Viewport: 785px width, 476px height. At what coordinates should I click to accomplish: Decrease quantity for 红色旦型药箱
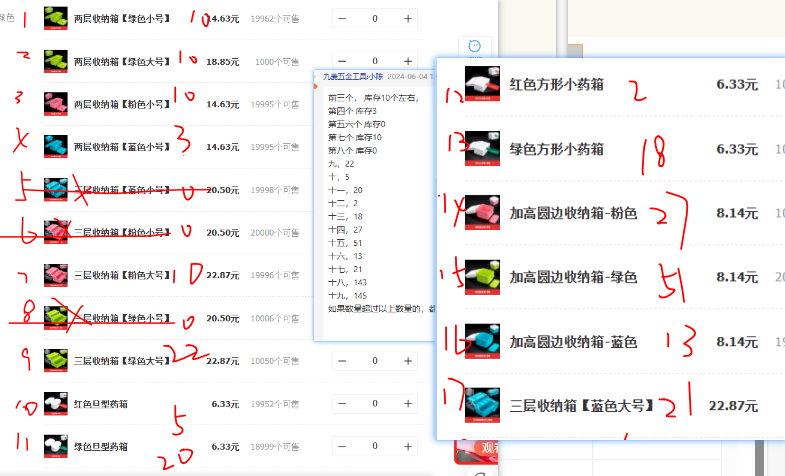tap(342, 403)
